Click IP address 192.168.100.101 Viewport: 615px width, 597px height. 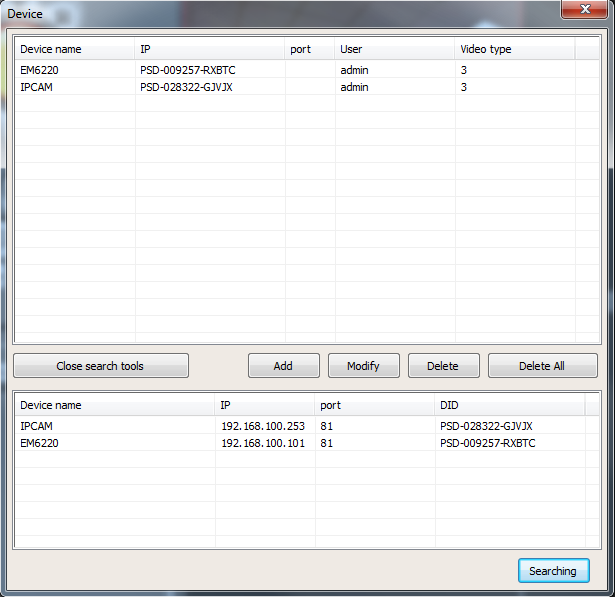coord(263,443)
